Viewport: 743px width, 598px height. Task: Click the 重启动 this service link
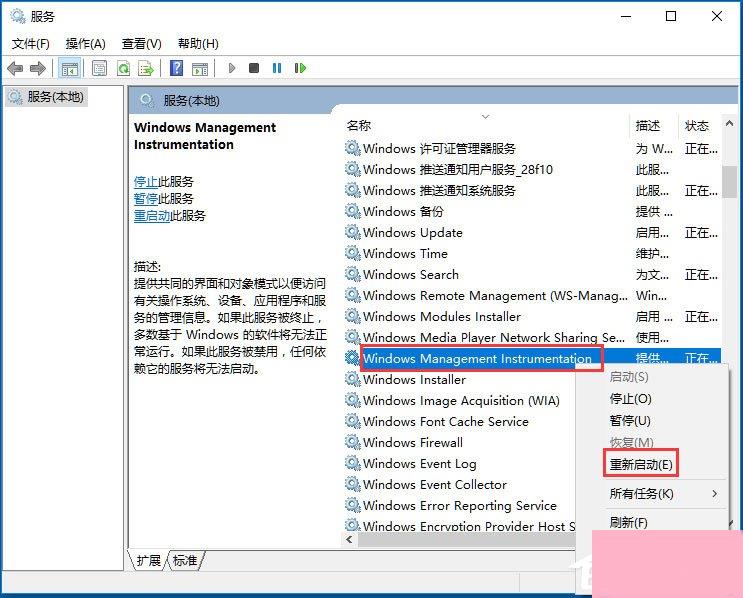pyautogui.click(x=152, y=216)
